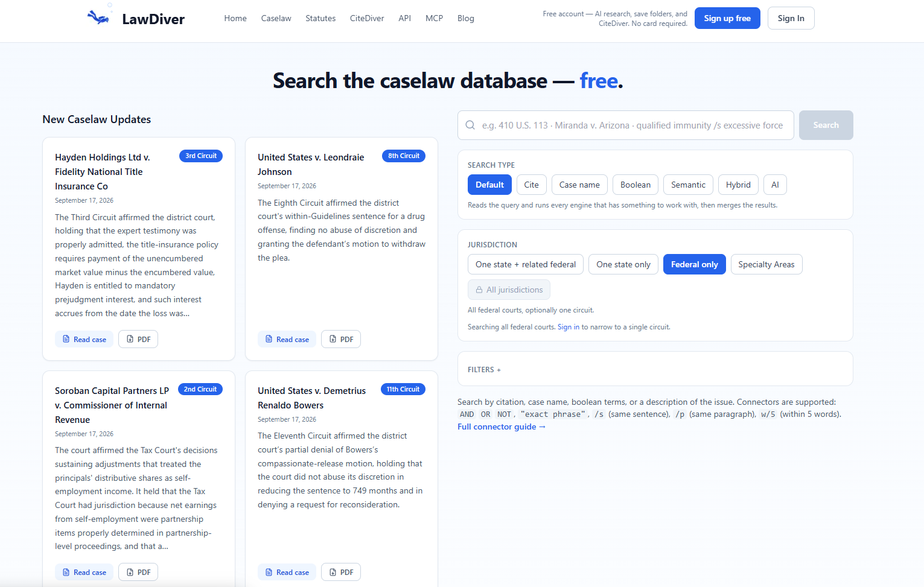Click the Sign In button
This screenshot has width=924, height=587.
791,18
